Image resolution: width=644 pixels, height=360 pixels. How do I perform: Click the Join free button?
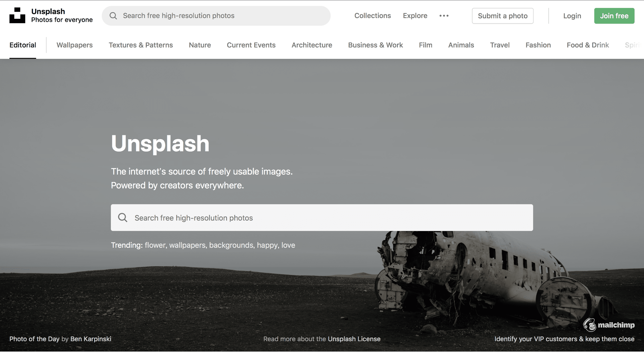[614, 15]
